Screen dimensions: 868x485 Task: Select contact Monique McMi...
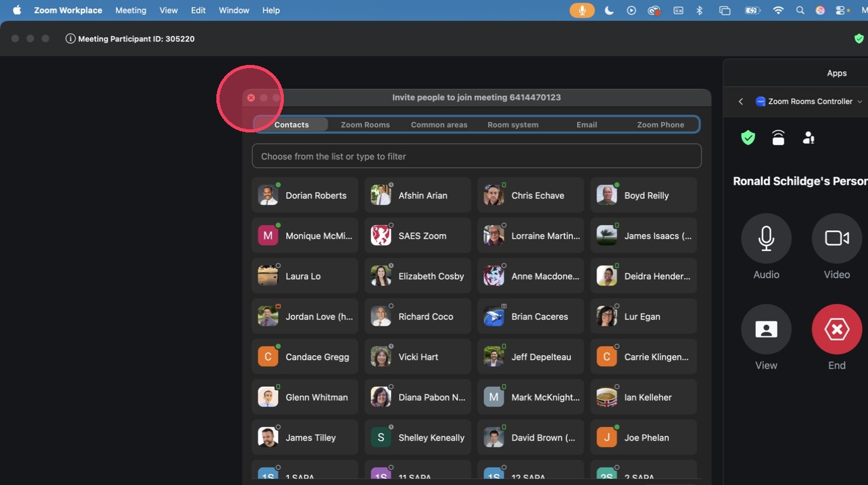tap(305, 235)
